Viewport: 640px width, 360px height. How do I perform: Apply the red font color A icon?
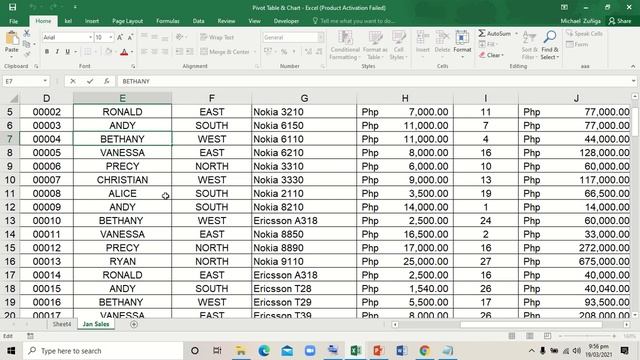click(x=124, y=52)
